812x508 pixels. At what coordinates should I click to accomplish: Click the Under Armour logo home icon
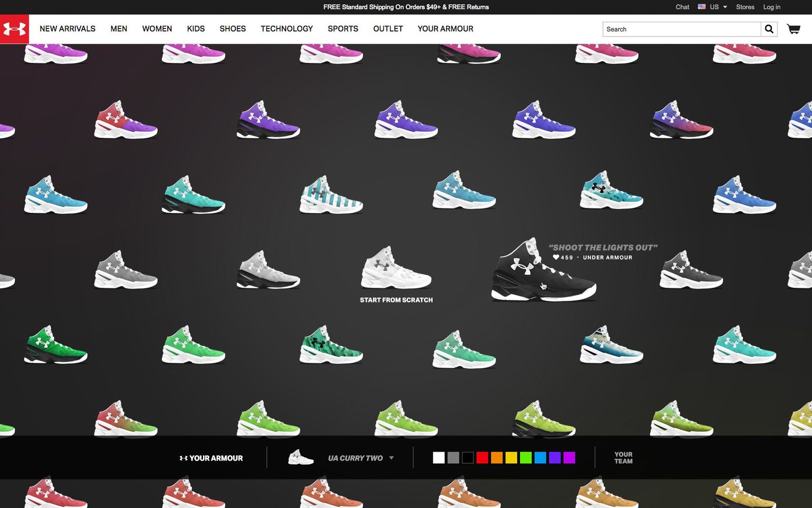[x=14, y=29]
